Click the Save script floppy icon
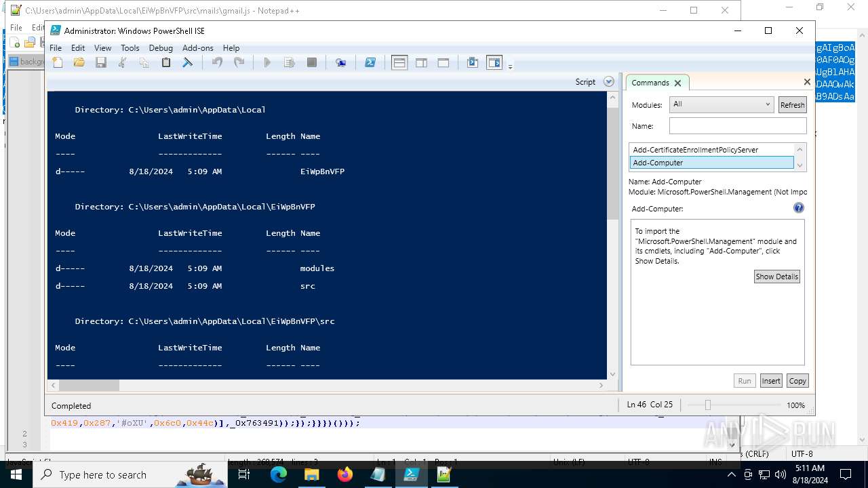Screen dimensions: 868x488 pyautogui.click(x=101, y=63)
